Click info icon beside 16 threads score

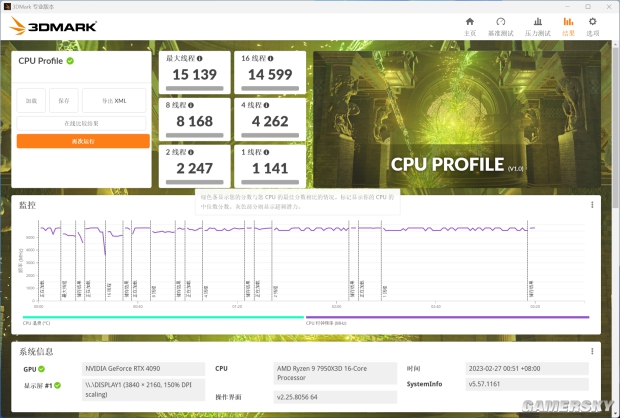[270, 59]
